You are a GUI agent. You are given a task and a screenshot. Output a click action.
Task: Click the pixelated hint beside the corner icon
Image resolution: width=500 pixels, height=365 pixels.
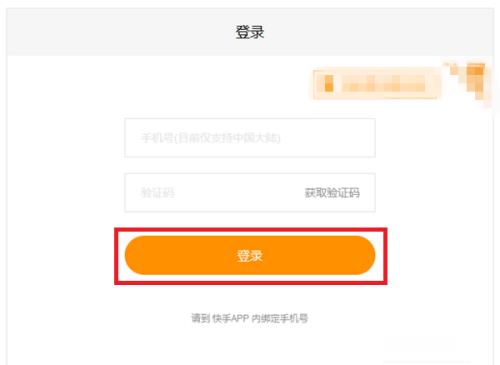coord(376,83)
